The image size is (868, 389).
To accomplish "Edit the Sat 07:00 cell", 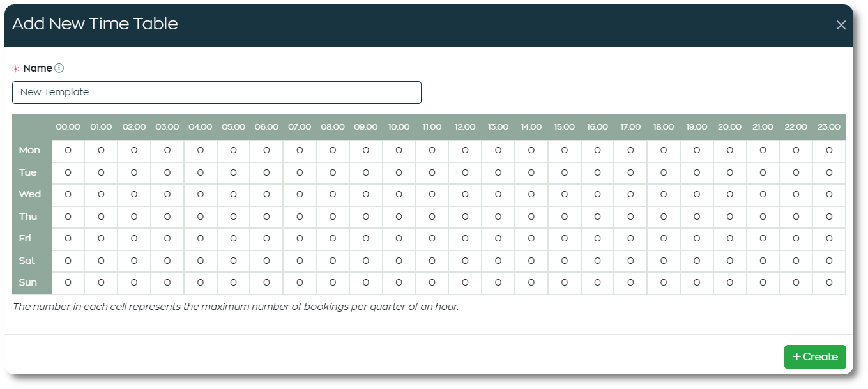I will click(300, 261).
